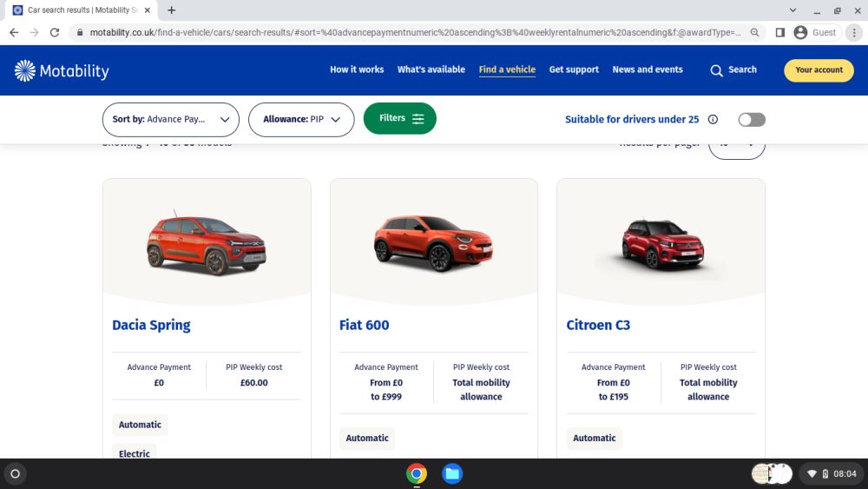Screen dimensions: 868x489
Task: Click the Citroen C3 car image
Action: pyautogui.click(x=662, y=244)
